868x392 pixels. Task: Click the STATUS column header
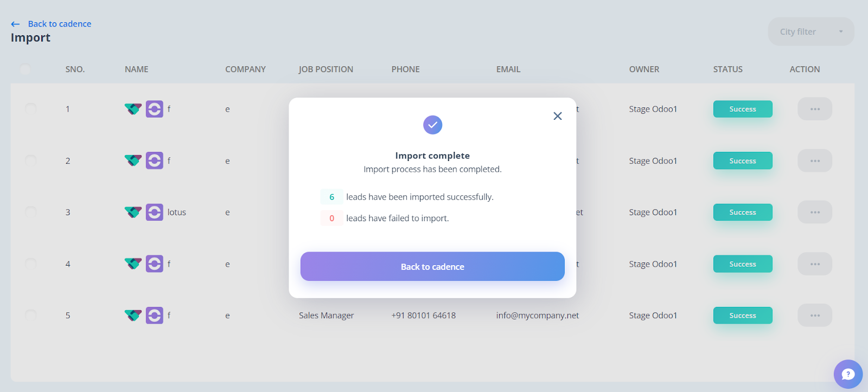pos(727,69)
